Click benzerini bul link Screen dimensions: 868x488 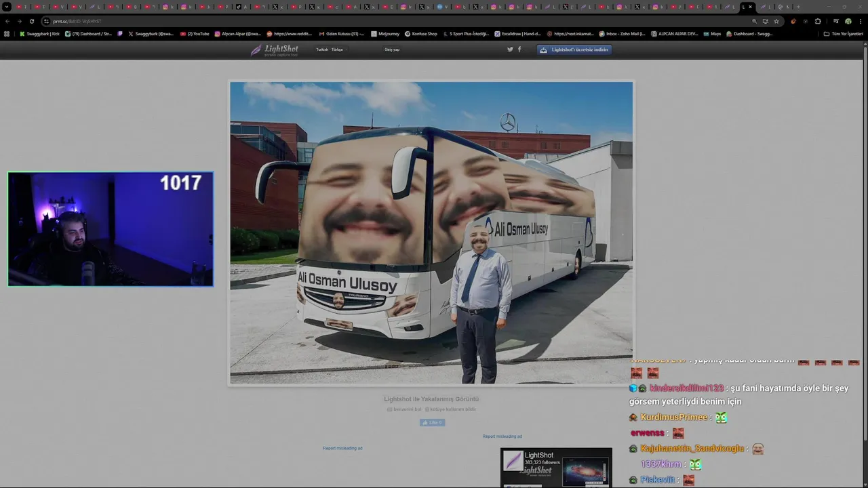click(405, 409)
